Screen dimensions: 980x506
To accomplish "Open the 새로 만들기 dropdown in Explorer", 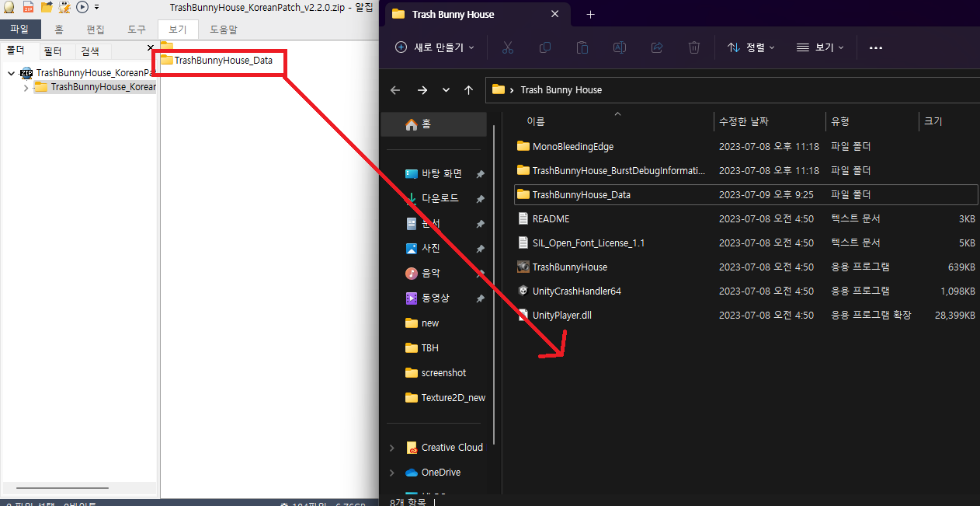I will (x=435, y=47).
